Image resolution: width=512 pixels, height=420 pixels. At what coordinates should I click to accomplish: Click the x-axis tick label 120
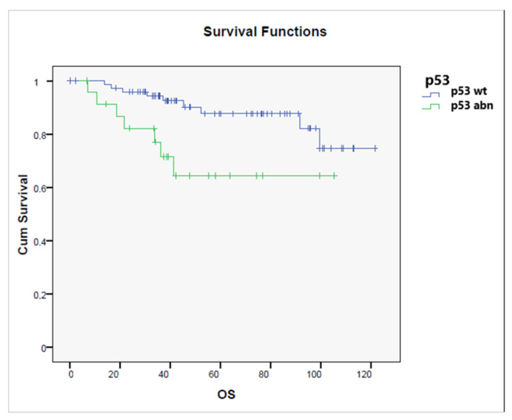point(364,374)
